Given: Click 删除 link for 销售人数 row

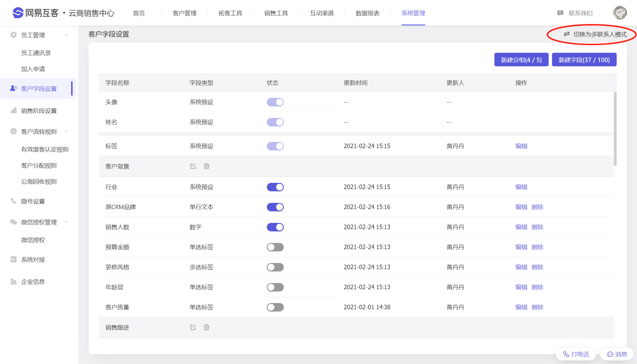Looking at the screenshot, I should click(x=537, y=227).
